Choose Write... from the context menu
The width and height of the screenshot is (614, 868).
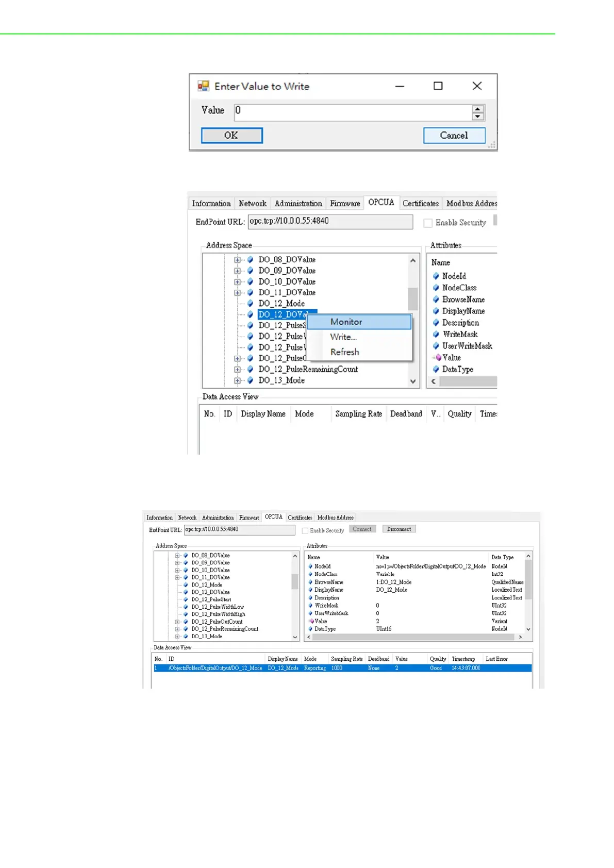(359, 337)
